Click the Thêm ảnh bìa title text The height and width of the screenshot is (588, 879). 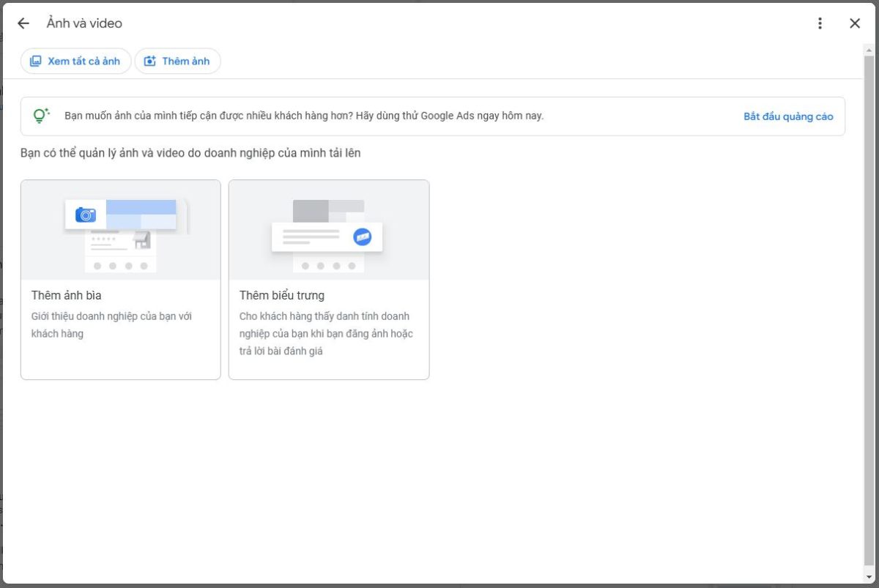pos(65,295)
